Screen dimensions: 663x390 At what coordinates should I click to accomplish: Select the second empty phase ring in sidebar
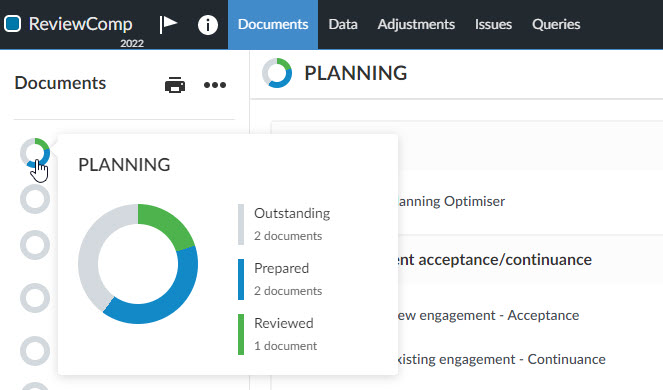35,199
